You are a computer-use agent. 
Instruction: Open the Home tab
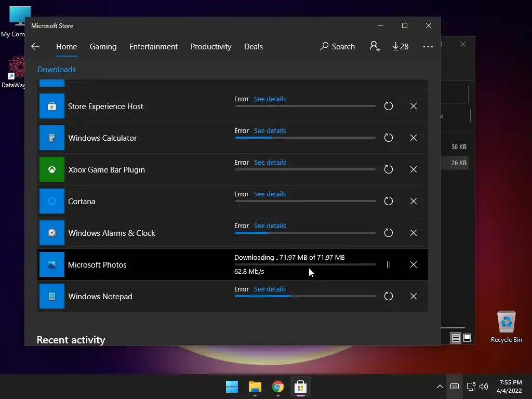66,46
